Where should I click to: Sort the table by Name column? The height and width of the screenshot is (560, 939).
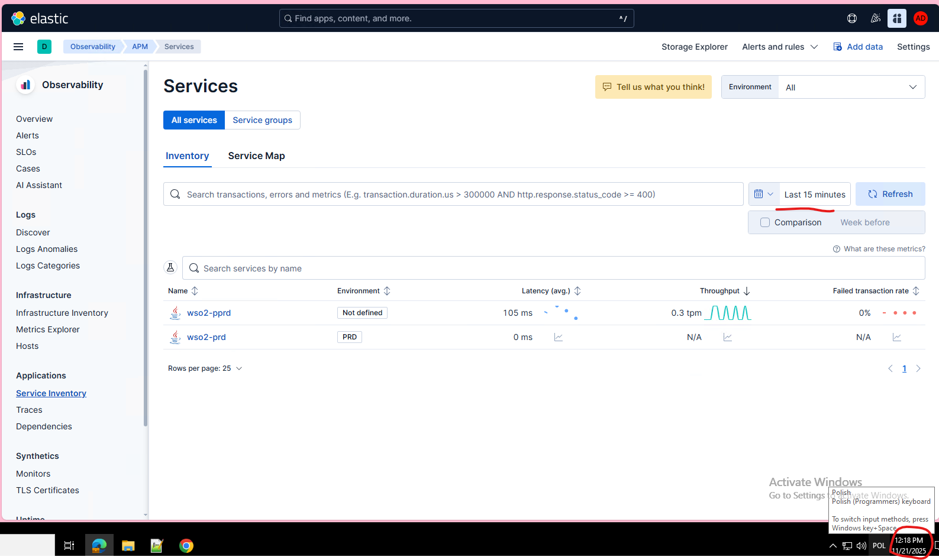pos(183,291)
